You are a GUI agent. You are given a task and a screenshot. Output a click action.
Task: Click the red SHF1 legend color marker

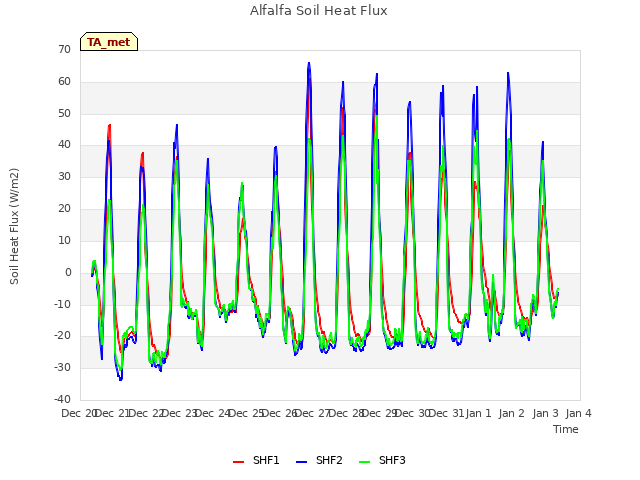pos(238,462)
